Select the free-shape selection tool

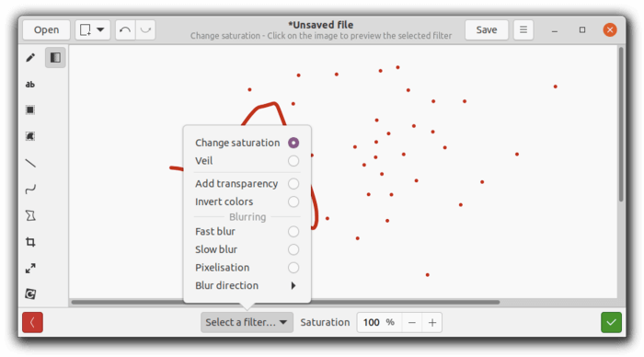click(x=30, y=136)
